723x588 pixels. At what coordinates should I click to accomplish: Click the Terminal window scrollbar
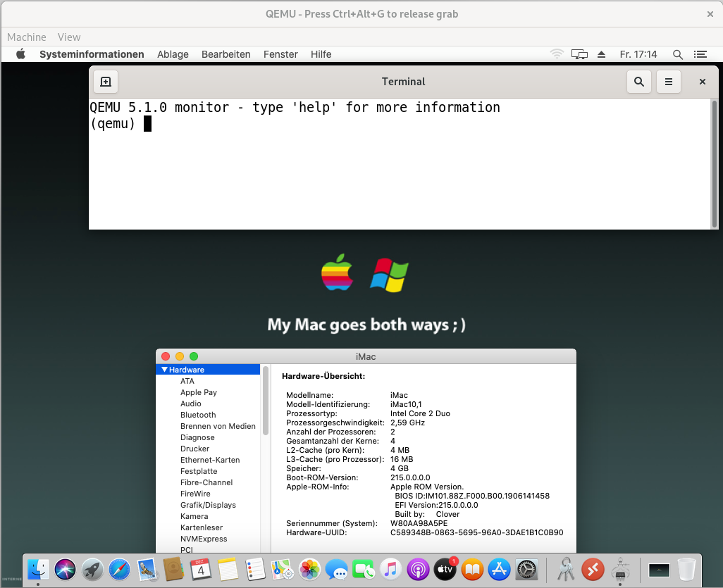click(715, 163)
